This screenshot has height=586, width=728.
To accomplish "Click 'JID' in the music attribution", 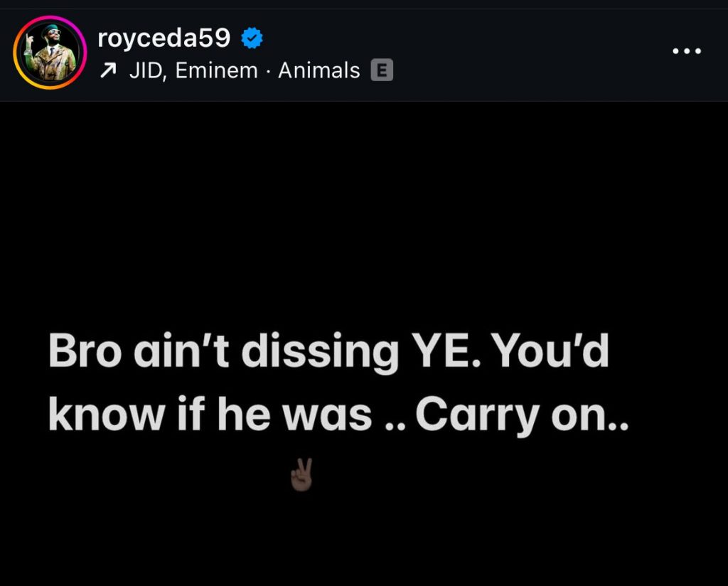I will (x=146, y=70).
